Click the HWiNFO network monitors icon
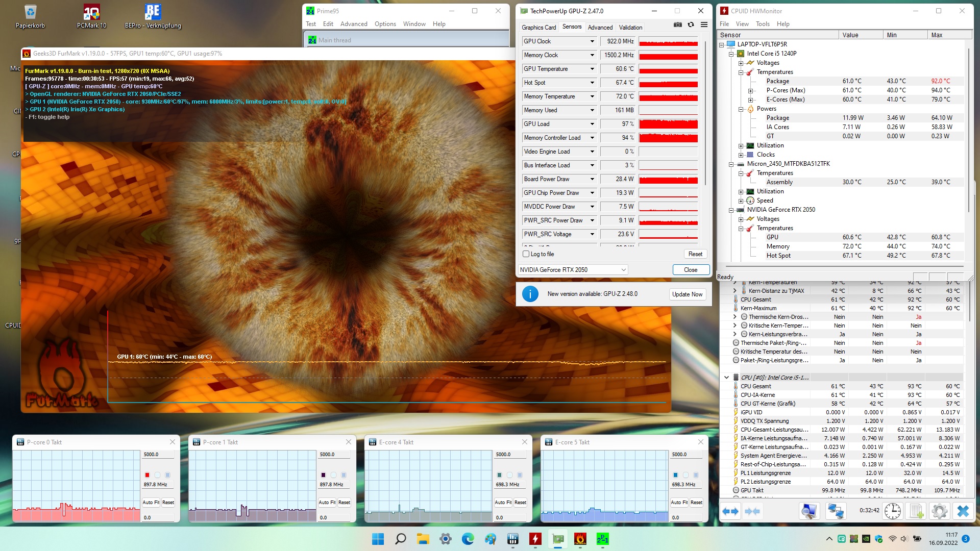The image size is (980, 551). tap(836, 511)
